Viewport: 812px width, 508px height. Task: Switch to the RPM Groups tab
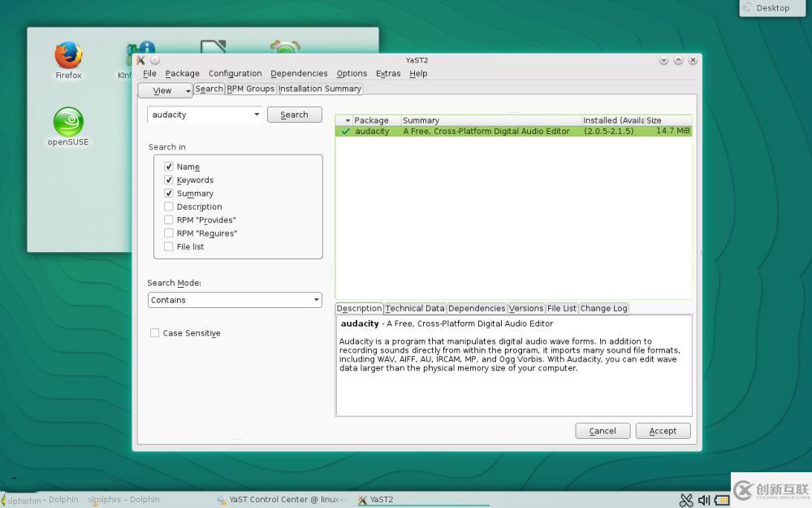pyautogui.click(x=251, y=89)
